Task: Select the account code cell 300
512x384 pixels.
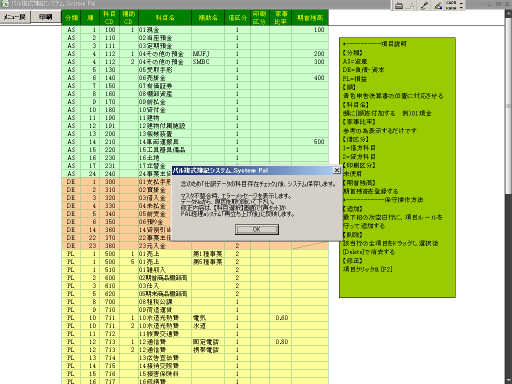Action: pyautogui.click(x=109, y=182)
